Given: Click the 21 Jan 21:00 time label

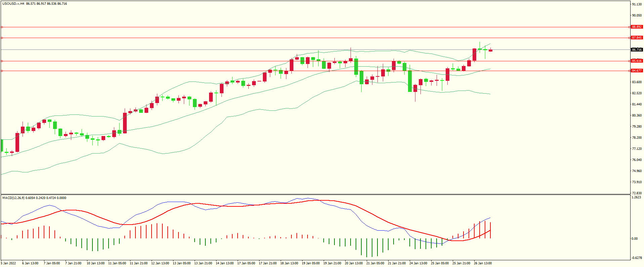Looking at the screenshot, I should coord(397,263).
